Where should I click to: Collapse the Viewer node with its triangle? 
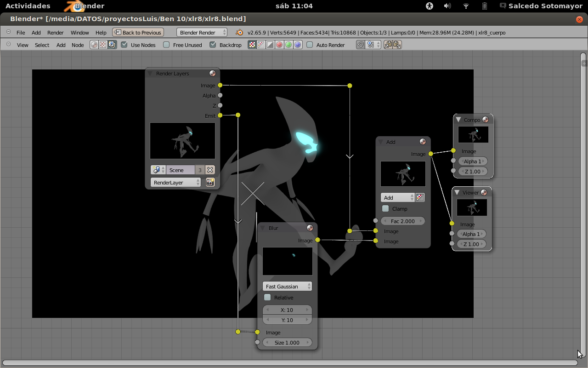click(457, 192)
